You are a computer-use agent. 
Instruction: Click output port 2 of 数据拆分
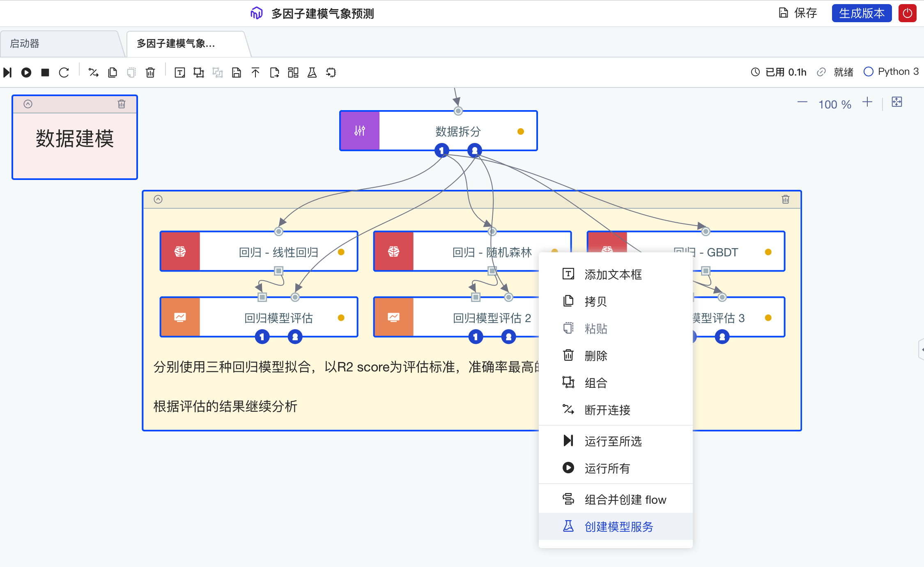click(x=475, y=150)
